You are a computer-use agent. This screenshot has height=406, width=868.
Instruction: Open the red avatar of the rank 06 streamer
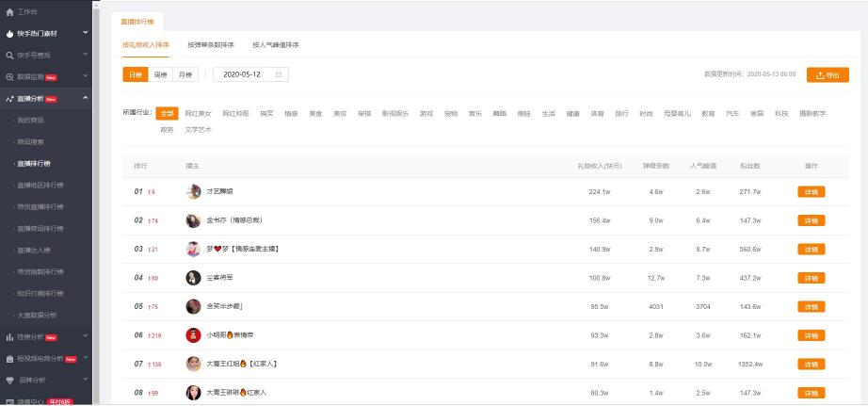coord(193,335)
